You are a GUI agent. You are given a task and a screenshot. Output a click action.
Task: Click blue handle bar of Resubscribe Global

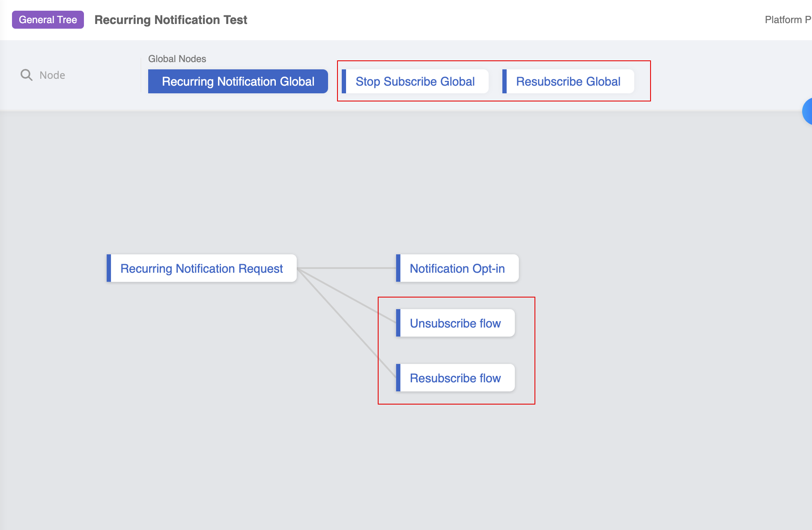pyautogui.click(x=505, y=81)
